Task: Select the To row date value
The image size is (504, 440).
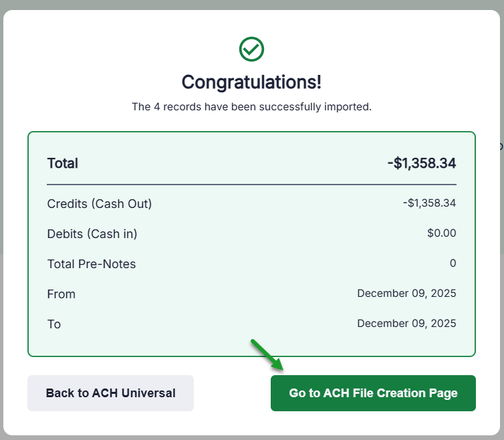Action: coord(406,324)
